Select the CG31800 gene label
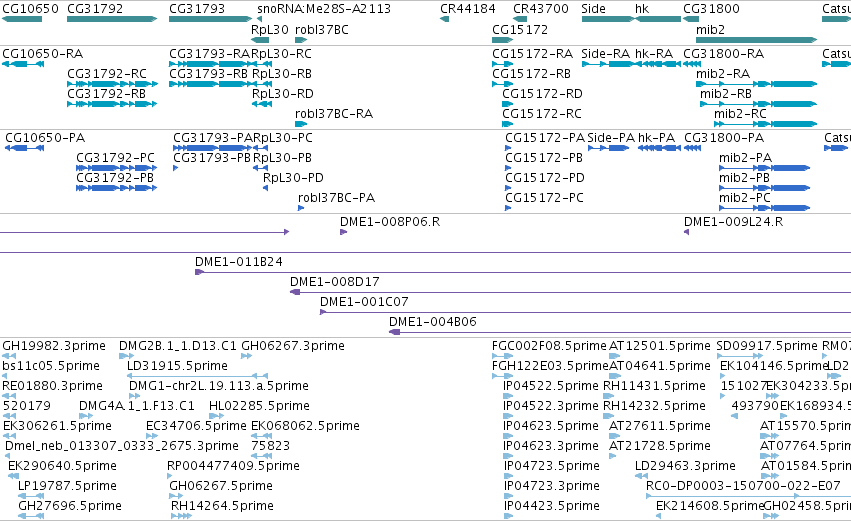Image resolution: width=851 pixels, height=521 pixels. (x=712, y=9)
